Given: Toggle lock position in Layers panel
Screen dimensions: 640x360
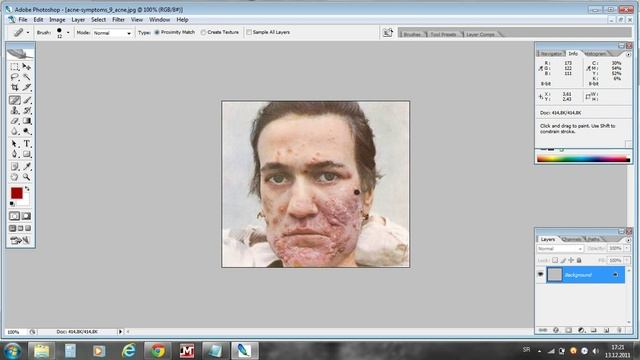Looking at the screenshot, I should click(x=571, y=260).
